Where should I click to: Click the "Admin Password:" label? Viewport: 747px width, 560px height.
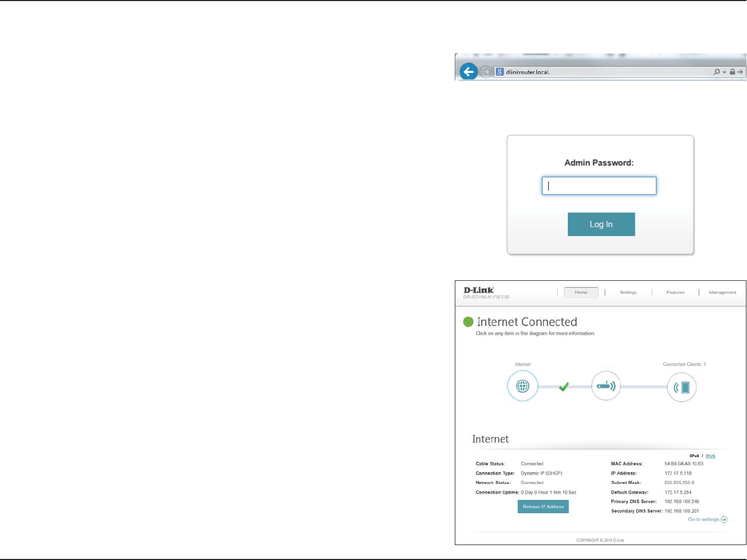599,163
